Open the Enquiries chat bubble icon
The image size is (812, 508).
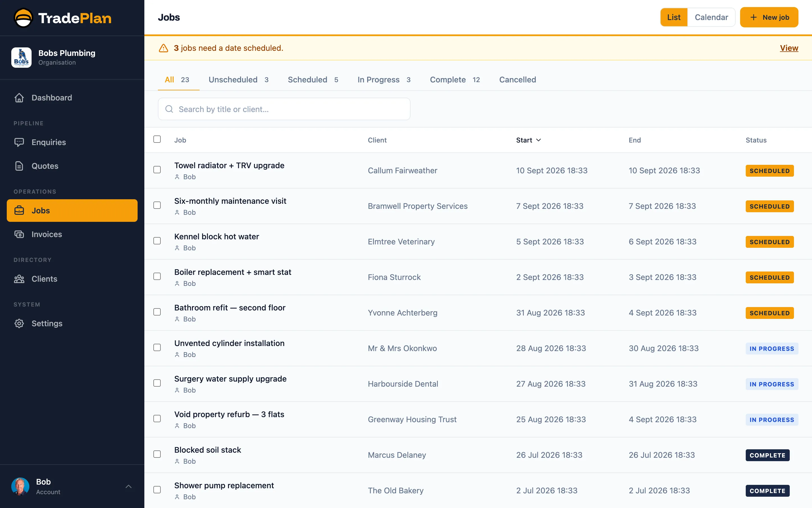point(19,142)
